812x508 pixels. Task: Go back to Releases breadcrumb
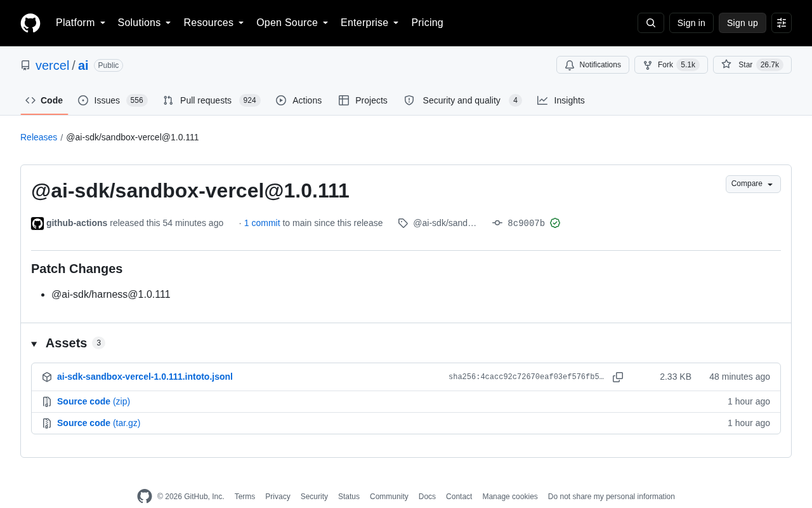point(39,137)
